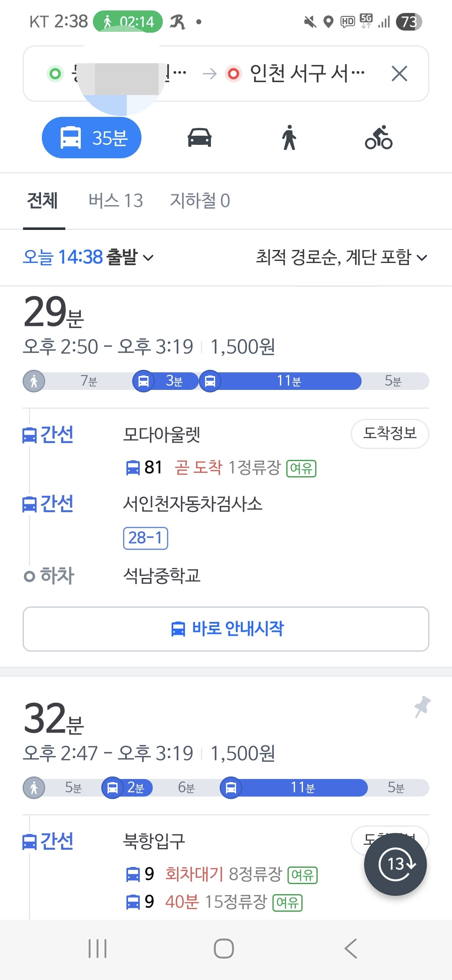
Task: Tap the 35분 public transit button
Action: [x=92, y=137]
